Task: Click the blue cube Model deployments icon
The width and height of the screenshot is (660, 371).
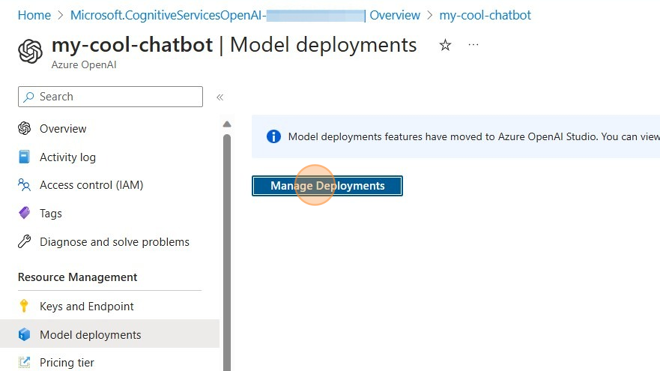Action: pyautogui.click(x=24, y=334)
